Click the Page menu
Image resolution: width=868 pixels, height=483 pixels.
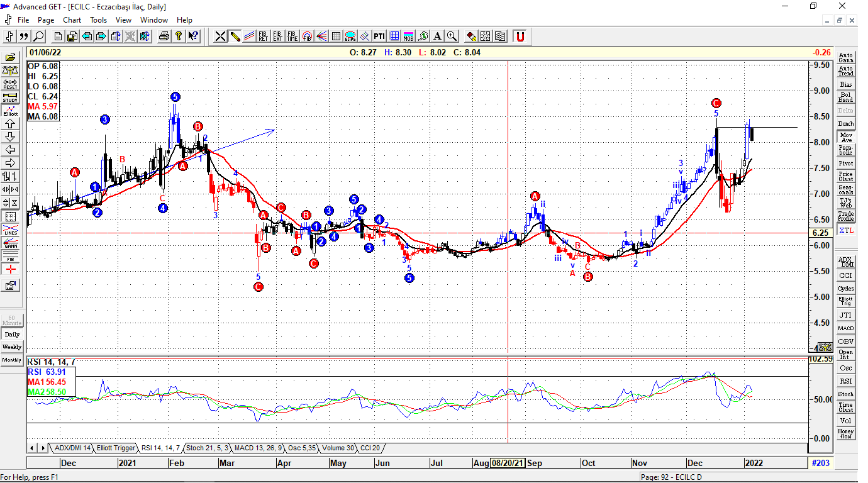coord(46,20)
